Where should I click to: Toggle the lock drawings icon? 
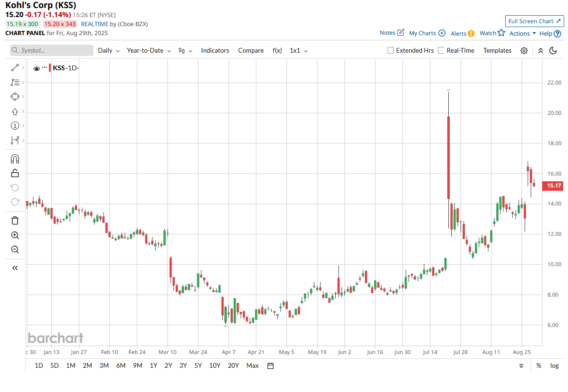point(15,173)
